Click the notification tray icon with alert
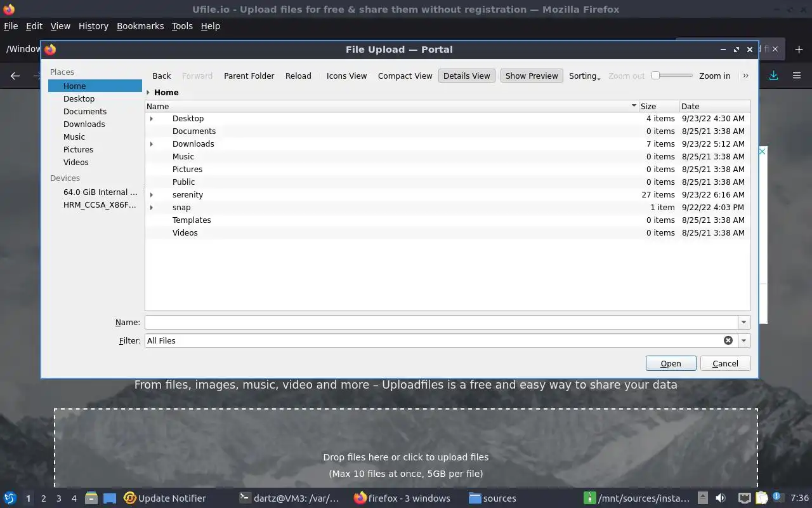The height and width of the screenshot is (508, 812). (778, 498)
